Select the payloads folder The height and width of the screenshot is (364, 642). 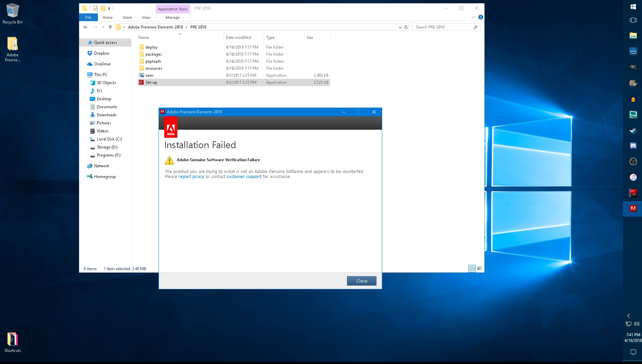pos(234,61)
